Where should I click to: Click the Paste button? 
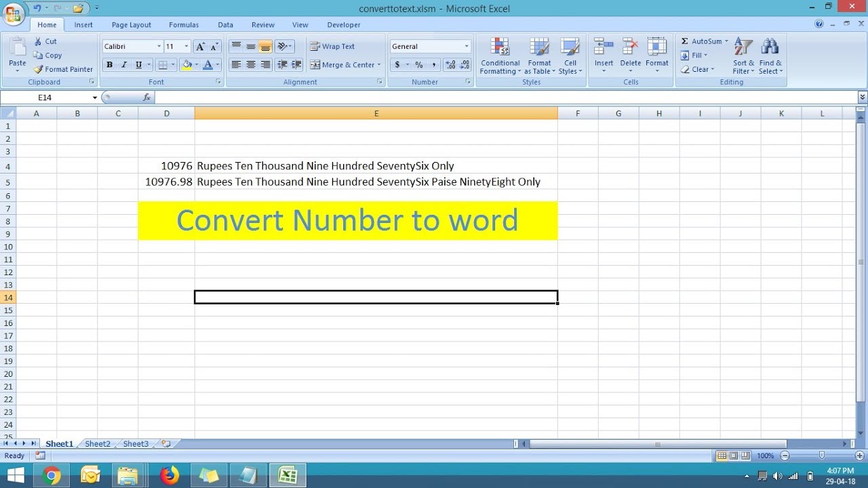click(x=18, y=54)
